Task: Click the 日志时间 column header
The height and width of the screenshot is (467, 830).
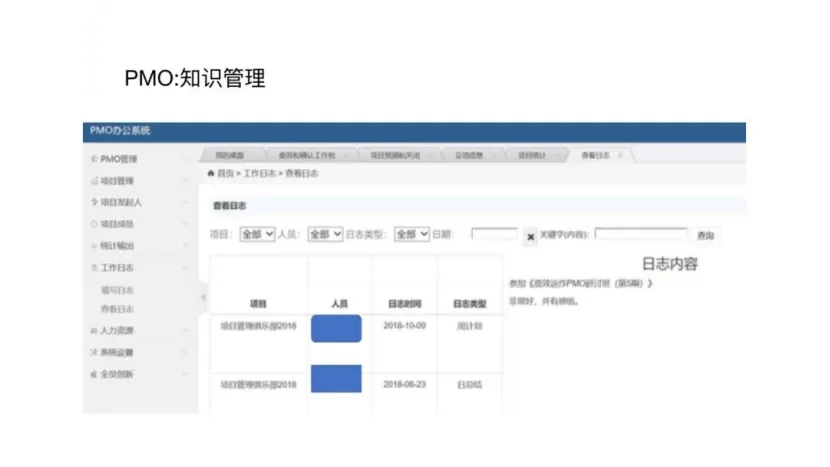Action: pyautogui.click(x=404, y=303)
